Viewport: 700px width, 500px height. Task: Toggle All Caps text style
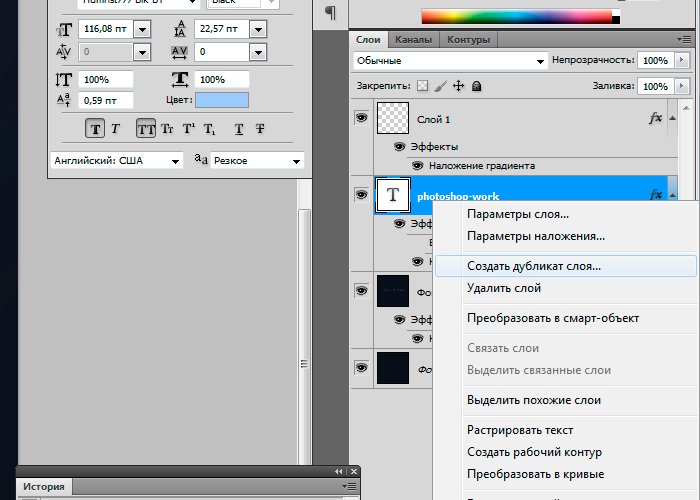(x=146, y=128)
